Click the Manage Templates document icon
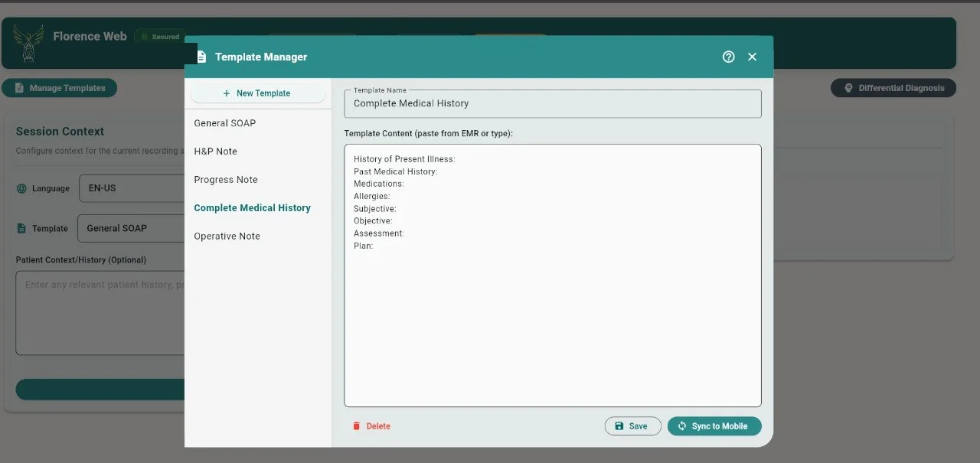Image resolution: width=980 pixels, height=463 pixels. 19,88
